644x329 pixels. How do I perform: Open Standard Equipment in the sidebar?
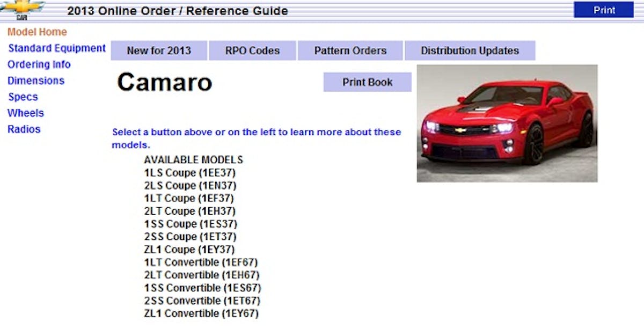coord(57,48)
